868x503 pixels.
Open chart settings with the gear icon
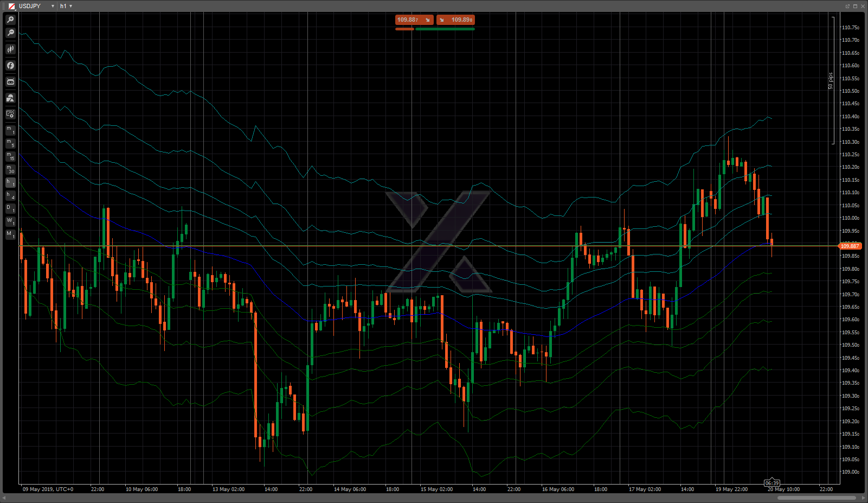pos(10,114)
